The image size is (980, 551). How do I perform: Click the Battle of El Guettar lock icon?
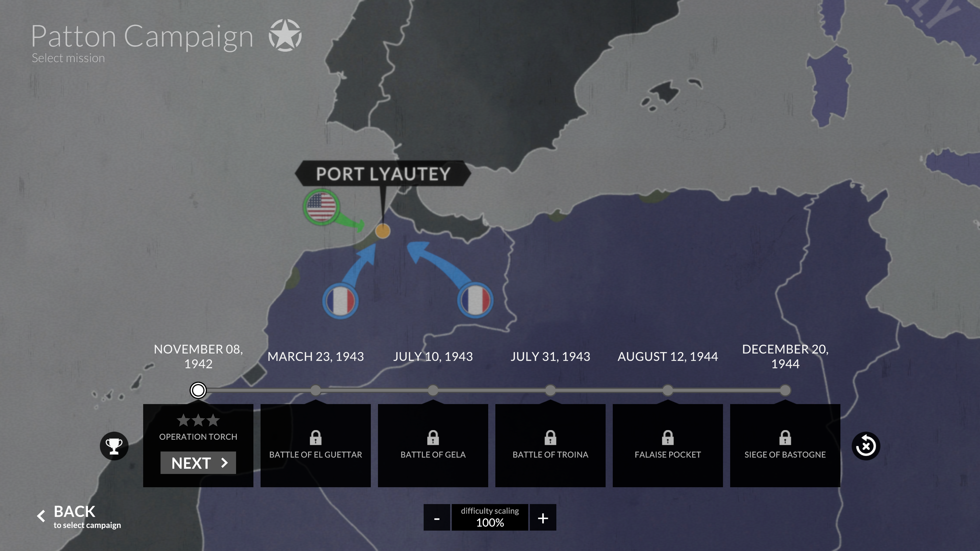pyautogui.click(x=316, y=438)
